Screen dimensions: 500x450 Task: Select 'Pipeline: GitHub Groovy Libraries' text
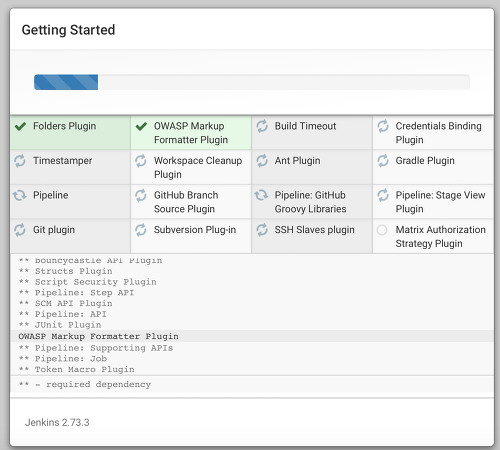[x=310, y=202]
